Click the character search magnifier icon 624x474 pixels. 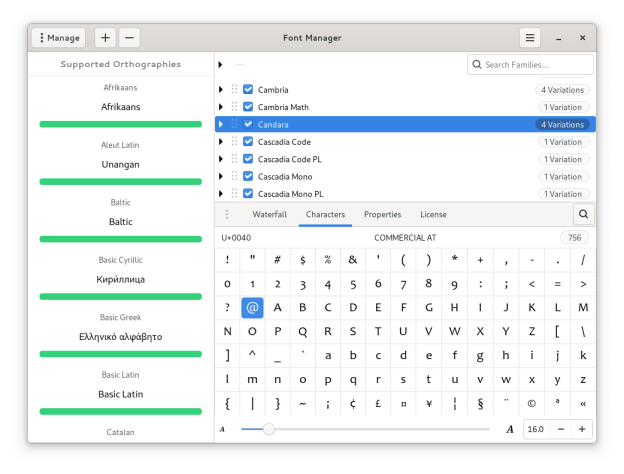(x=583, y=214)
